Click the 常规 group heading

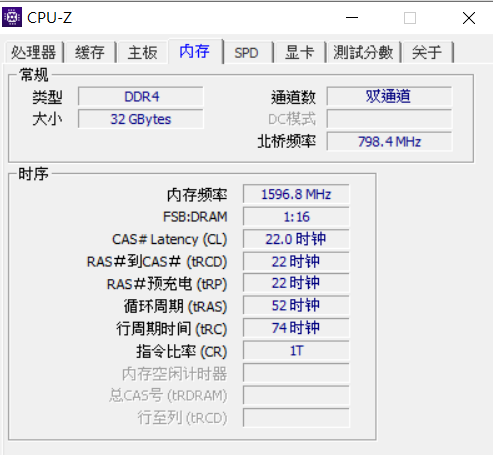(34, 74)
